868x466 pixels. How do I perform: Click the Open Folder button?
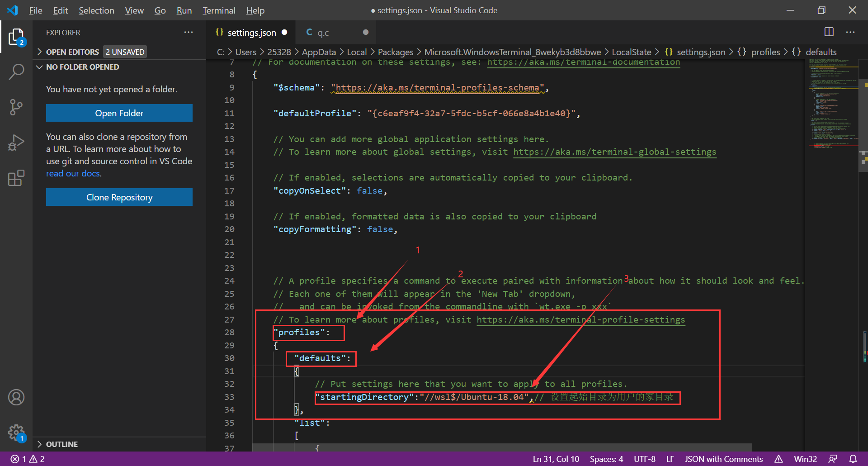click(119, 113)
